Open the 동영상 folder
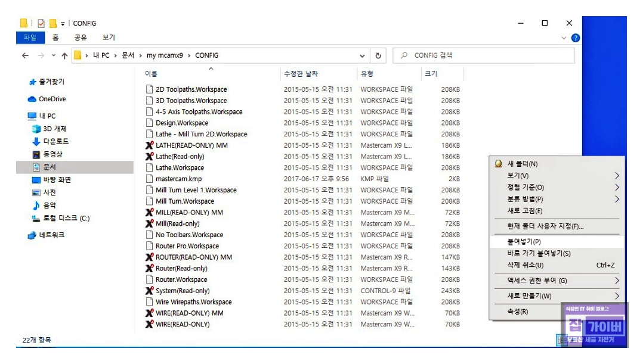The height and width of the screenshot is (364, 643). click(48, 154)
